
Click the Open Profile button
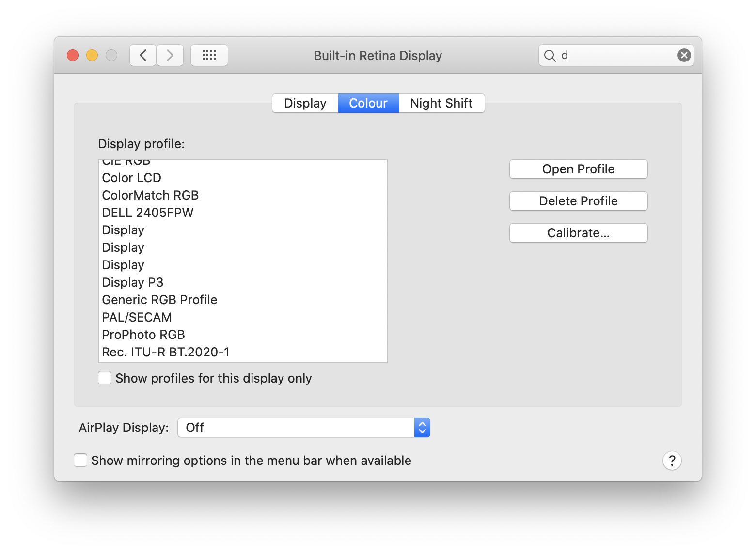click(x=579, y=169)
